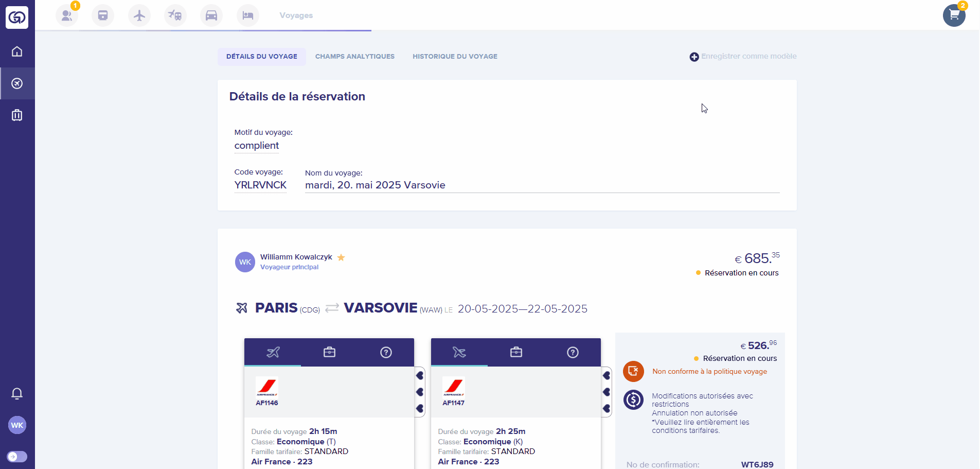Toggle the sidebar switch at bottom left
Screen dimensions: 980x469
17,457
